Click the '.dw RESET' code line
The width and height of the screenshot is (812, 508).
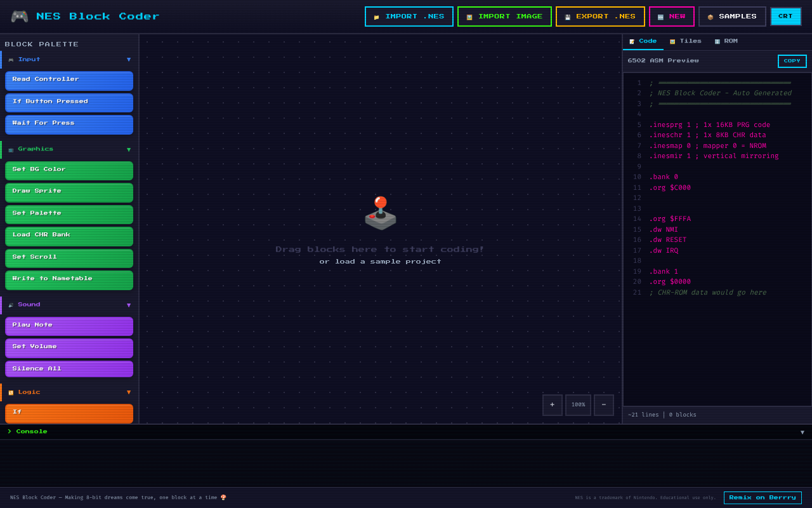click(x=667, y=240)
